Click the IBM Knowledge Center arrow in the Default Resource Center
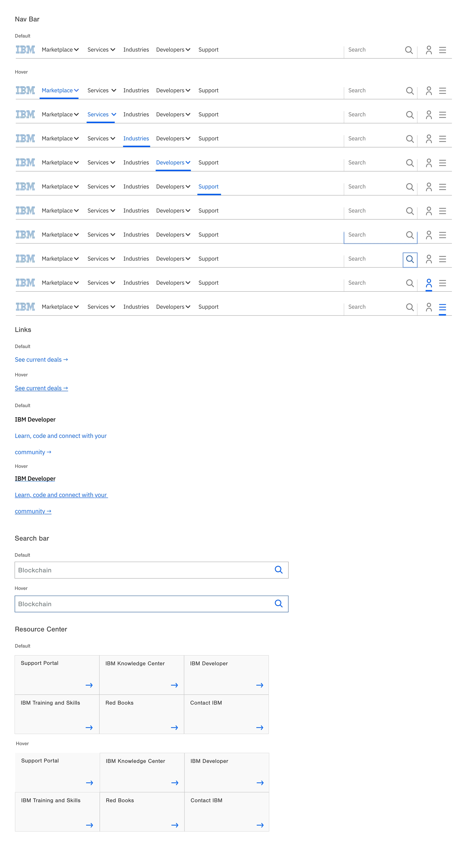 point(174,685)
